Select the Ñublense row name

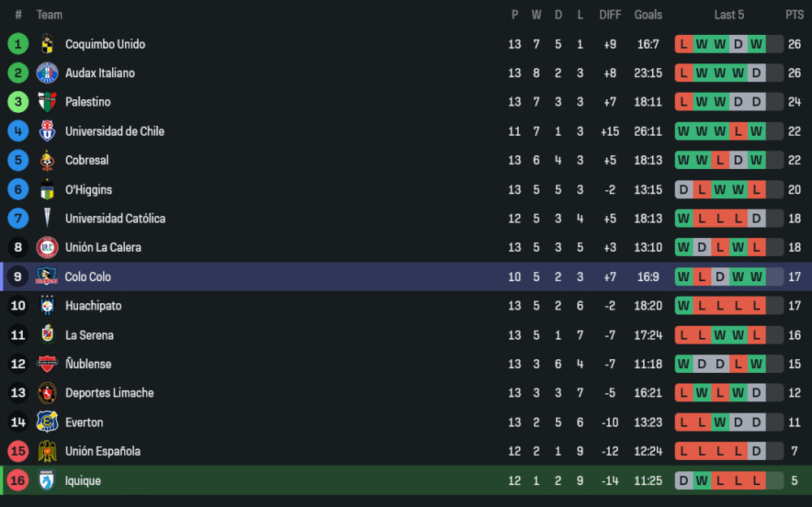[x=89, y=364]
